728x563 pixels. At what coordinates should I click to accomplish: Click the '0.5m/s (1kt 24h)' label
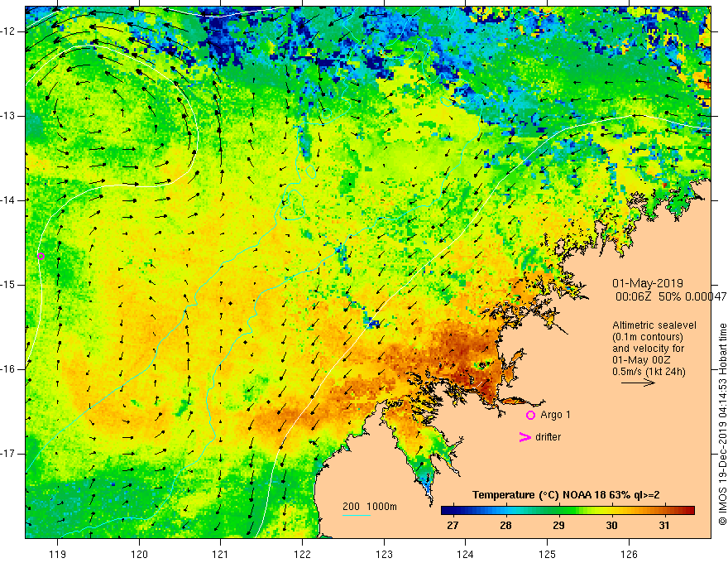point(649,372)
